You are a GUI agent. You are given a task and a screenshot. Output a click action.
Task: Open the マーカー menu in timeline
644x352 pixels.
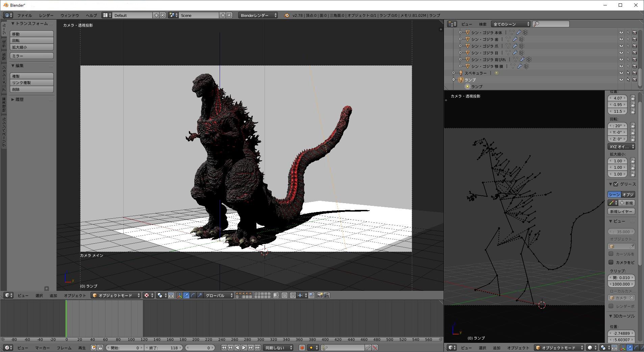click(x=43, y=348)
